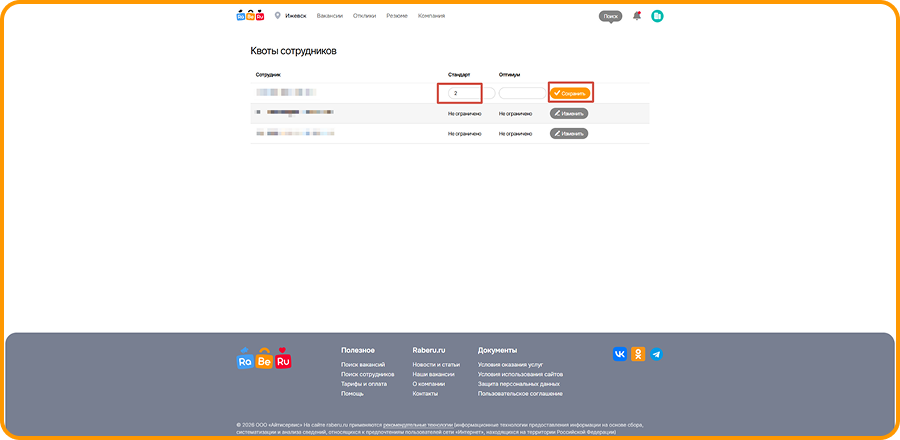Image resolution: width=900 pixels, height=440 pixels.
Task: Go to the Резюме section
Action: click(397, 16)
